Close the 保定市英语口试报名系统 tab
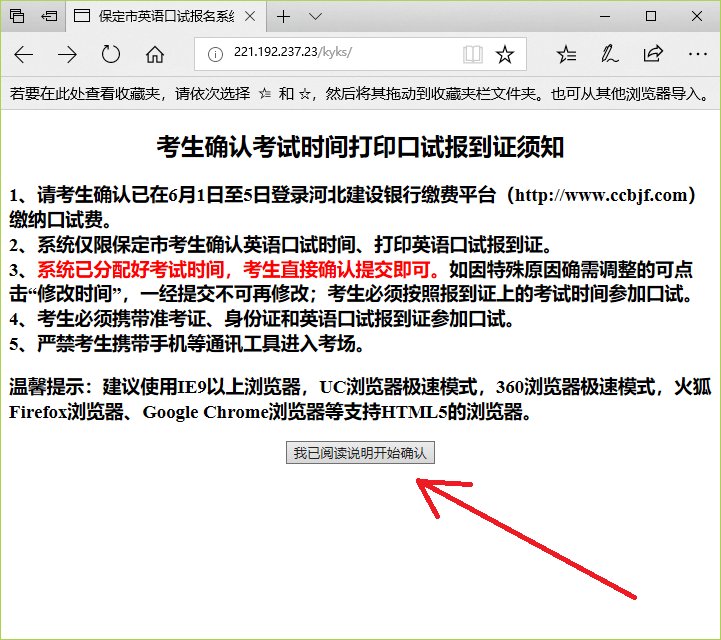This screenshot has width=721, height=640. 250,17
